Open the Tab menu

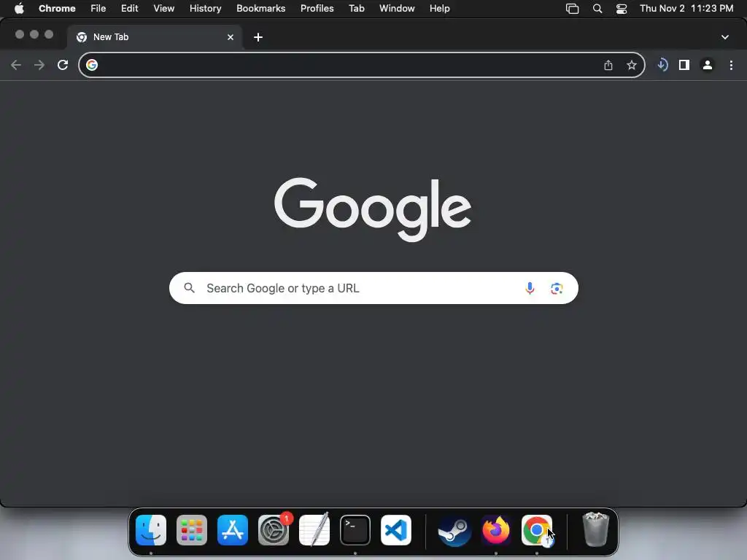(357, 9)
